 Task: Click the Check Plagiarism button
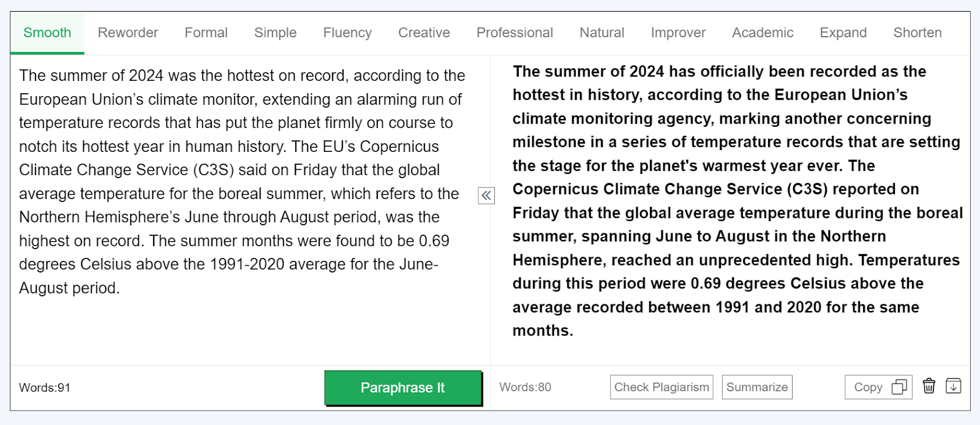pos(661,387)
